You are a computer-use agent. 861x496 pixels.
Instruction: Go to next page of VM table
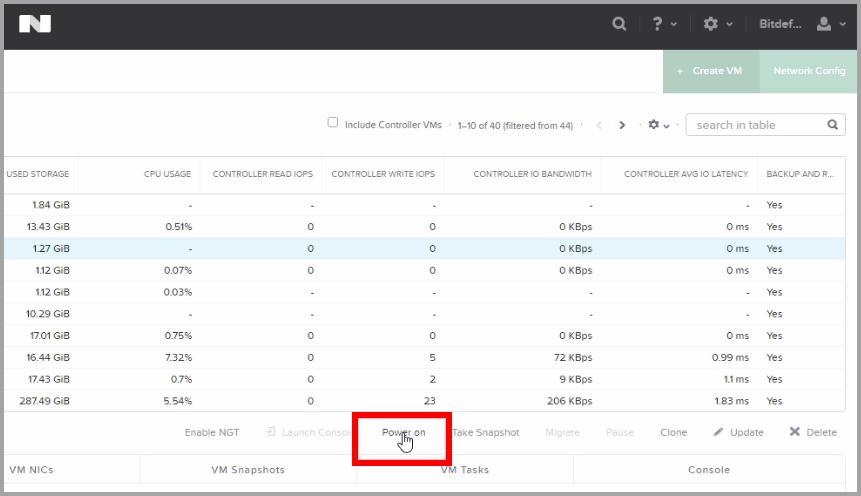[x=622, y=125]
